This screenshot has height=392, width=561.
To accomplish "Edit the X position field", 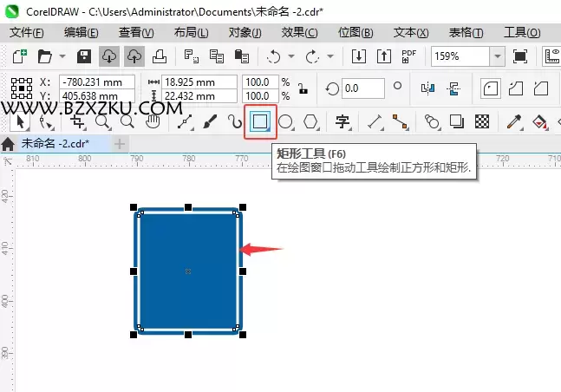I will click(x=97, y=82).
